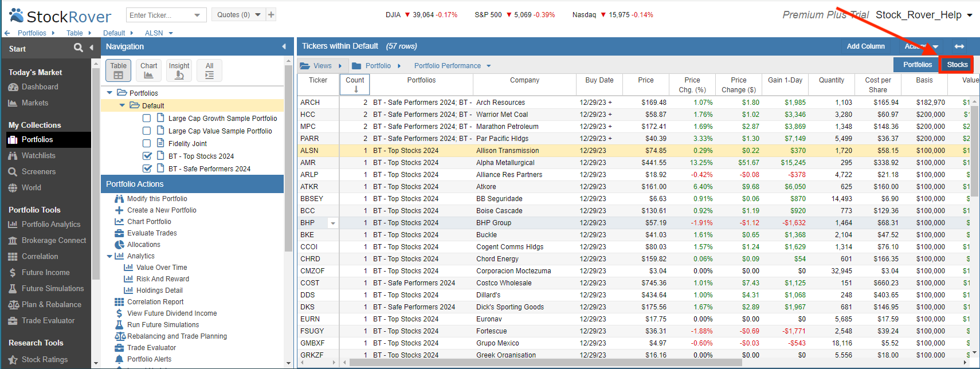Open Watchlists in My Collections
Screen dimensions: 980x369
[38, 156]
